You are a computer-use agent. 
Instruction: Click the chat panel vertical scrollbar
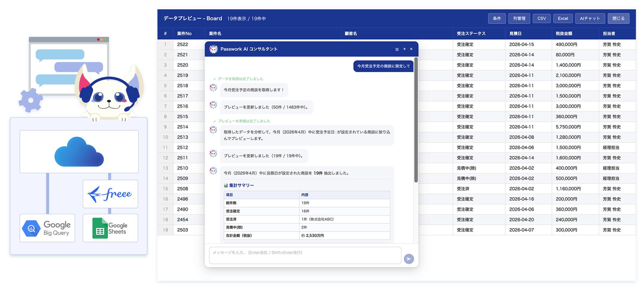(x=416, y=119)
